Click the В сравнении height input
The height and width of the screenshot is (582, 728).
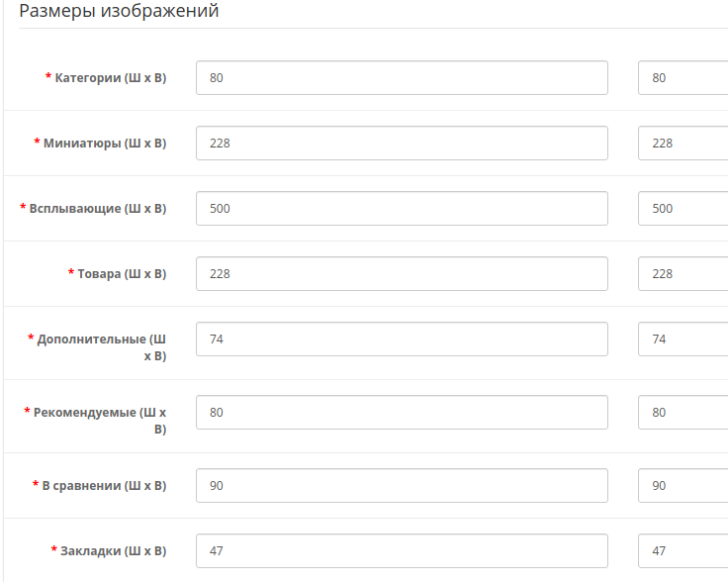[x=682, y=486]
